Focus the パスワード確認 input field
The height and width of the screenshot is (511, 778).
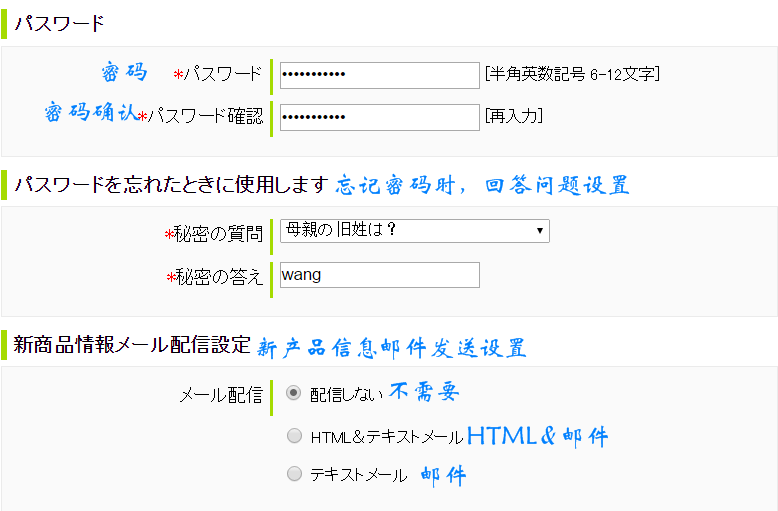point(379,117)
